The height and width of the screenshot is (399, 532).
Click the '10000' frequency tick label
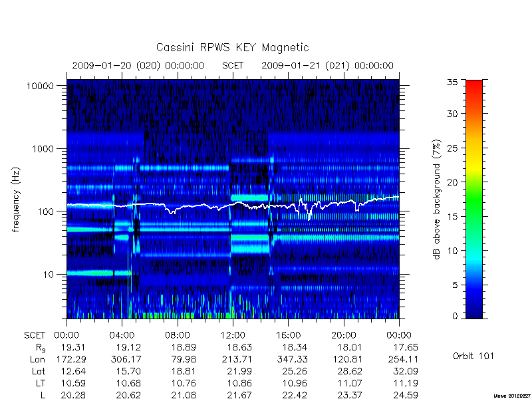click(x=40, y=86)
